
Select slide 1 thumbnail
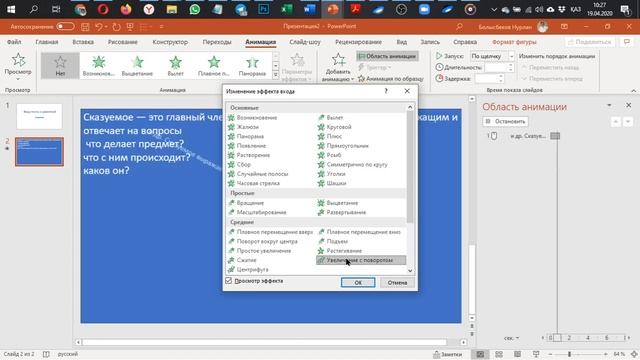(39, 116)
